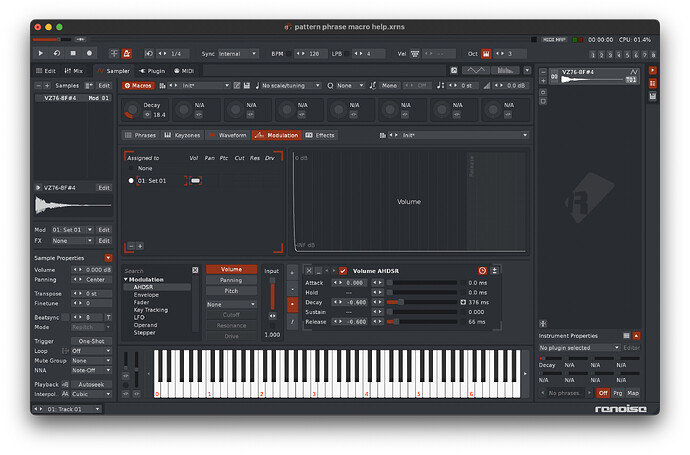
Task: Open the Trigger One-Shot mode option
Action: click(91, 341)
